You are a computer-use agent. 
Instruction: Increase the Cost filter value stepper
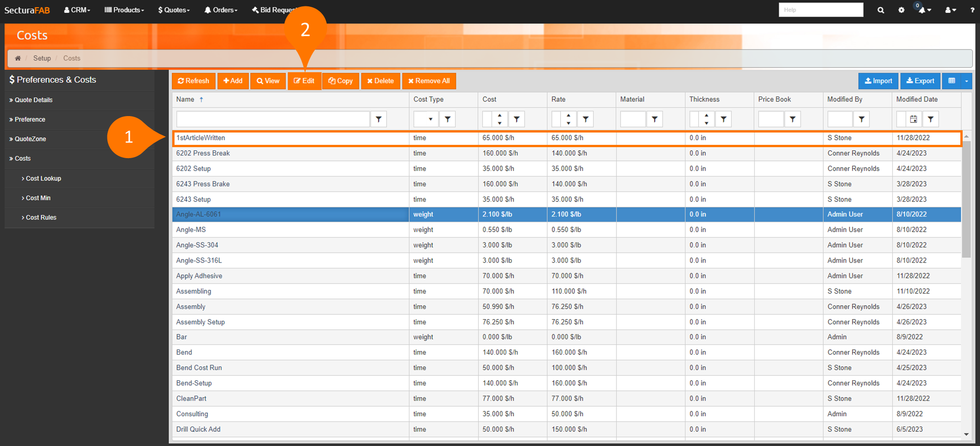click(500, 116)
